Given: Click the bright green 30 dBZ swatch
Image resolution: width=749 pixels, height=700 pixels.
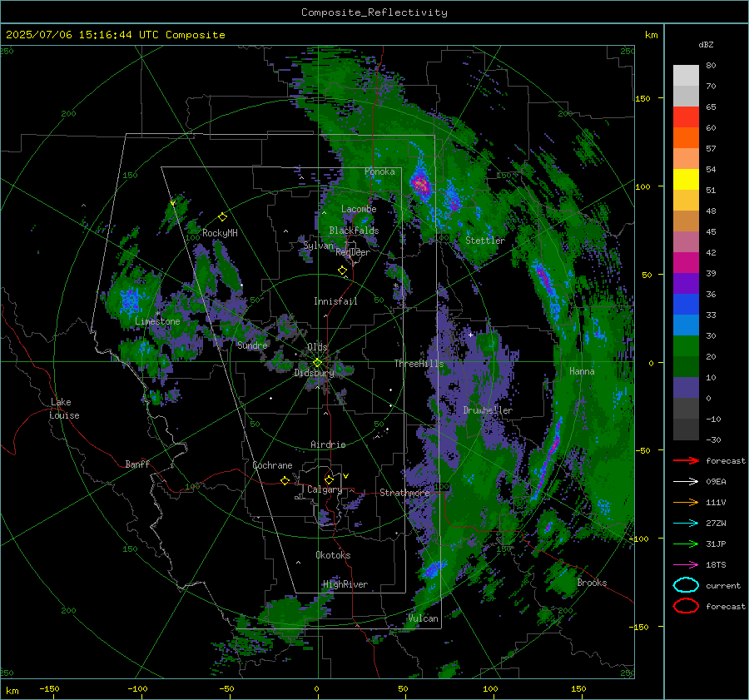Looking at the screenshot, I should 686,345.
